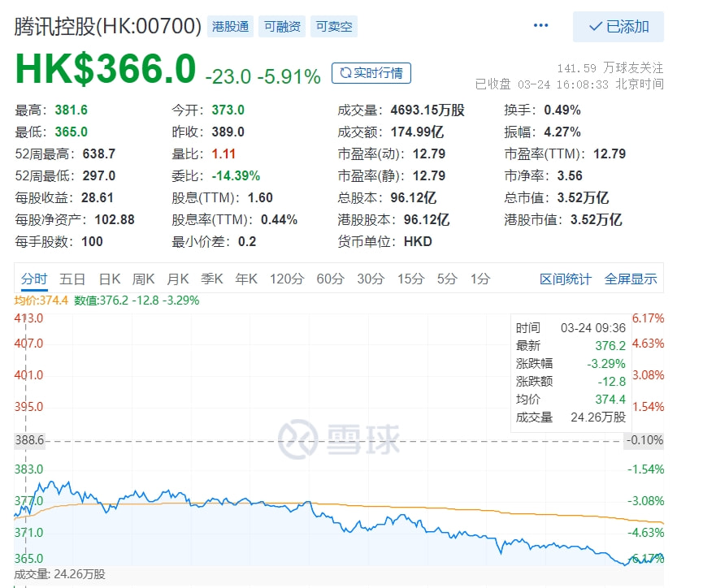Screen dimensions: 703x588
Task: Select the 60分 interval tab
Action: click(328, 279)
